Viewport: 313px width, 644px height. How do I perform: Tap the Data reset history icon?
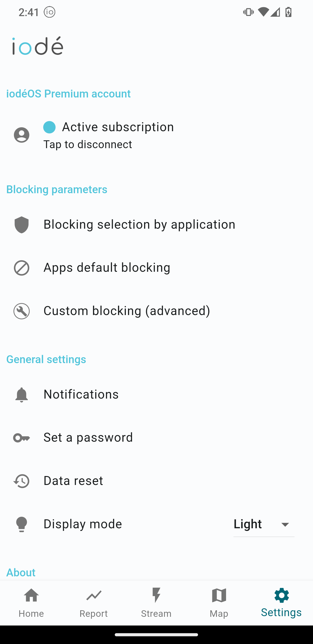click(x=22, y=481)
